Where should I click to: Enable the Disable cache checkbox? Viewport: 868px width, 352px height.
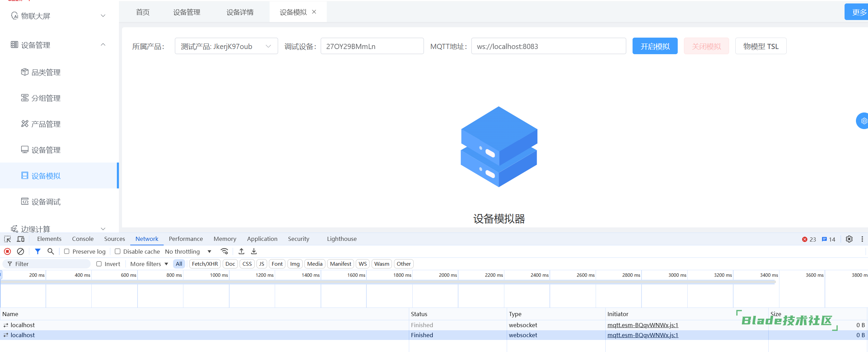click(x=118, y=251)
